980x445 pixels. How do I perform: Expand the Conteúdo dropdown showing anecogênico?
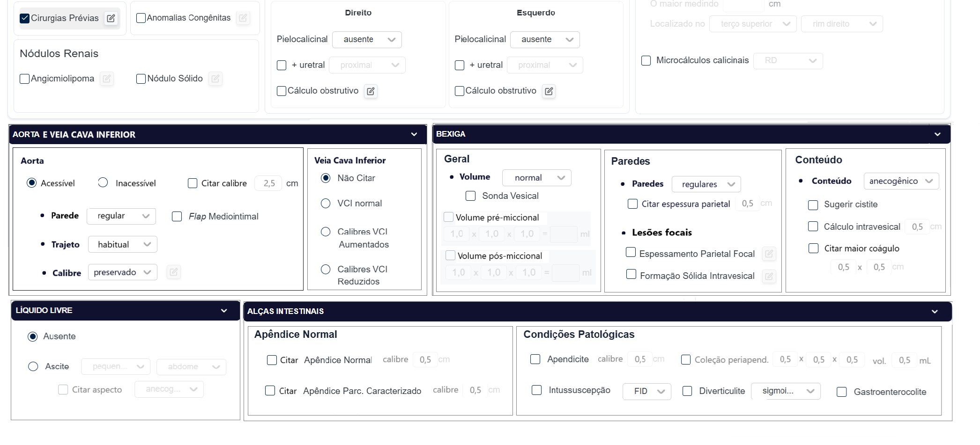click(x=901, y=182)
